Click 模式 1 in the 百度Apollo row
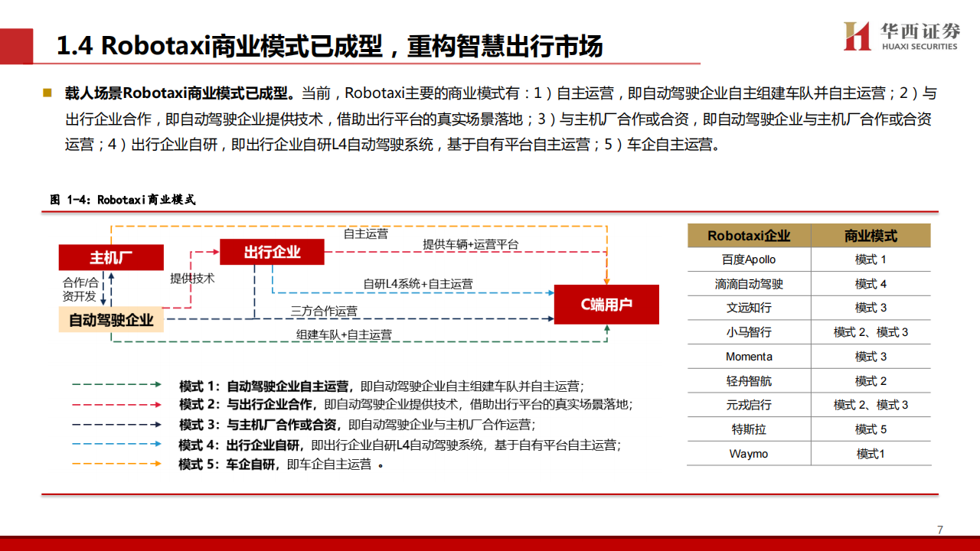 871,259
